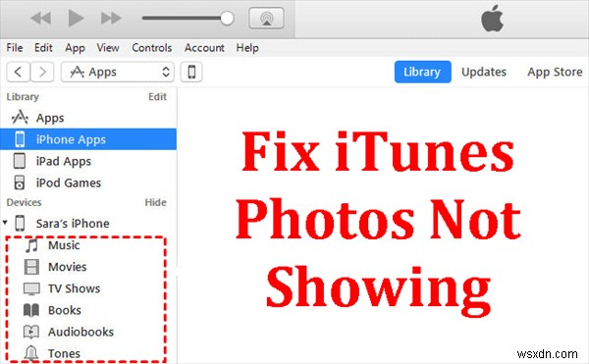Select iPhone Apps in the sidebar
This screenshot has height=364, width=589.
point(88,139)
